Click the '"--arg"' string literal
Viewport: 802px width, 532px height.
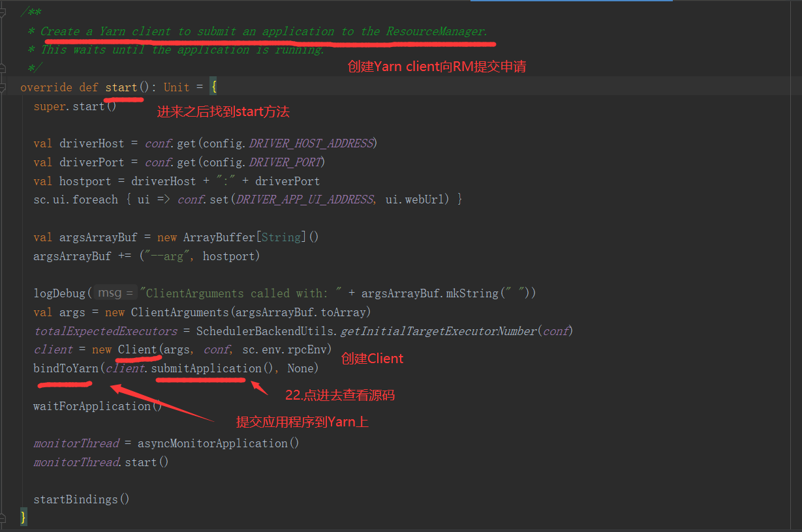pyautogui.click(x=167, y=256)
